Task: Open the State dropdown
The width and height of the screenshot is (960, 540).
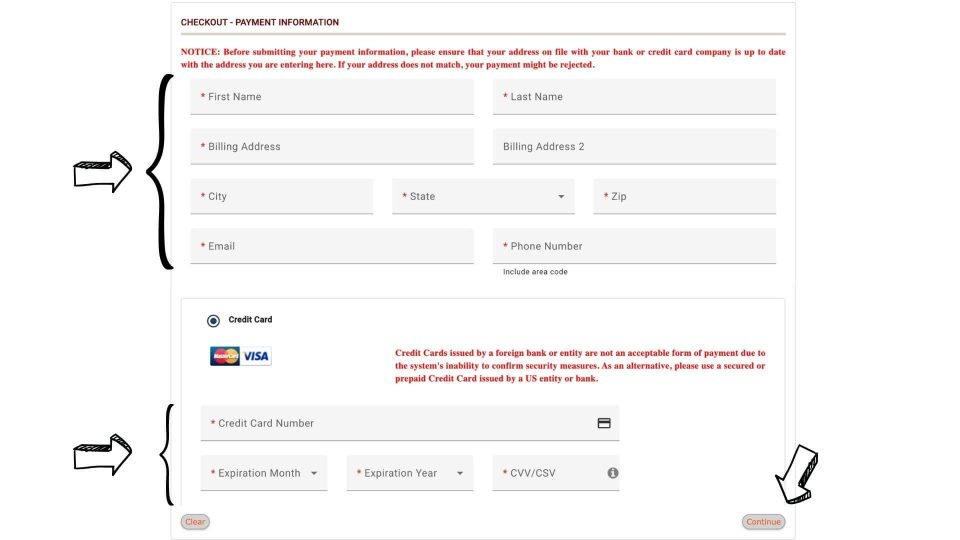Action: click(x=483, y=197)
